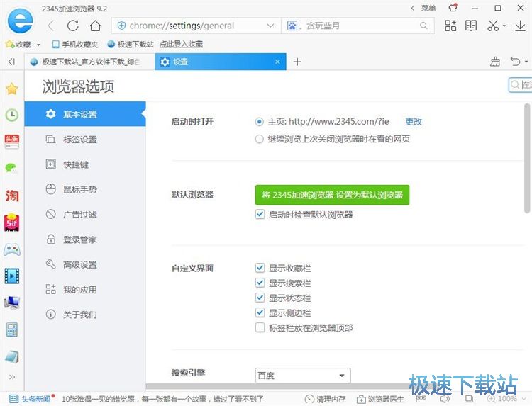Click the search magnifier in search bar
The image size is (532, 406).
click(x=423, y=26)
